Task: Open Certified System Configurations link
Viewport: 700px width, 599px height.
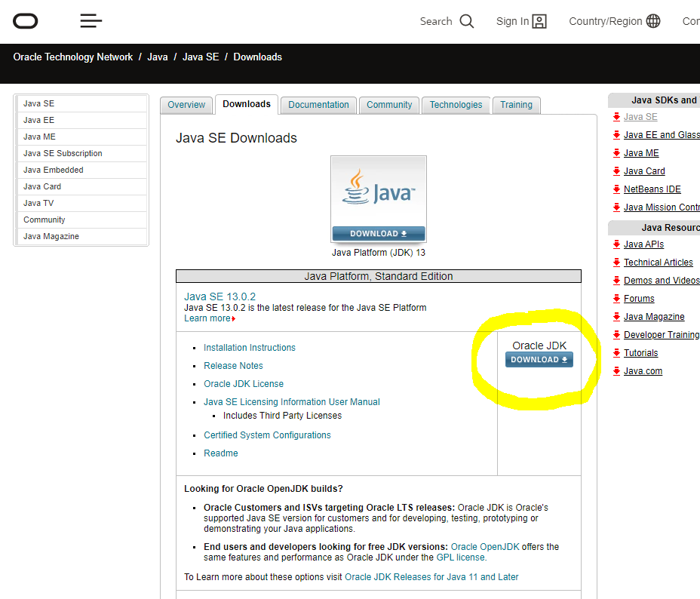Action: (x=267, y=435)
